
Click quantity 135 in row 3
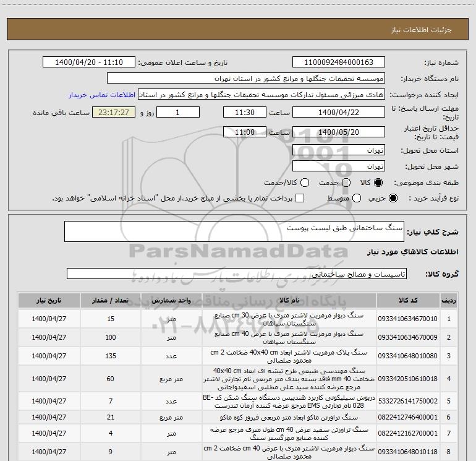tap(111, 356)
